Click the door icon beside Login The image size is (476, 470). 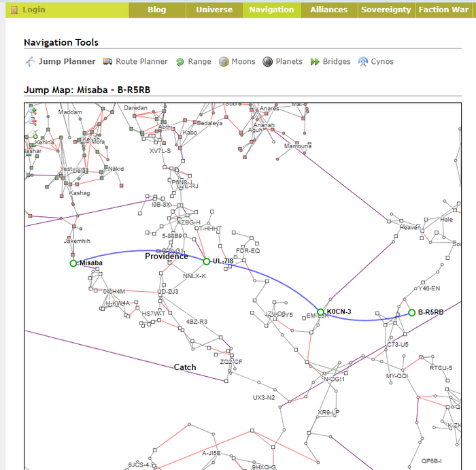point(14,10)
